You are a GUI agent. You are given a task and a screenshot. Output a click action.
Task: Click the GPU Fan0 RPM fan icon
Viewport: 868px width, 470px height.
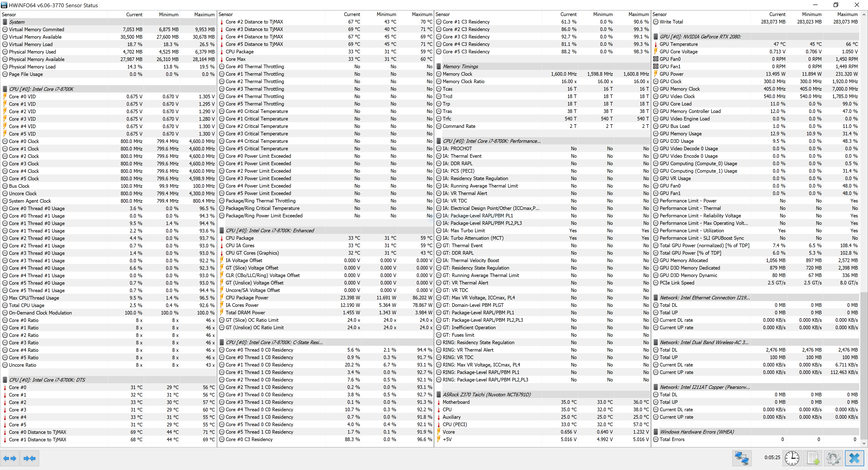click(656, 59)
